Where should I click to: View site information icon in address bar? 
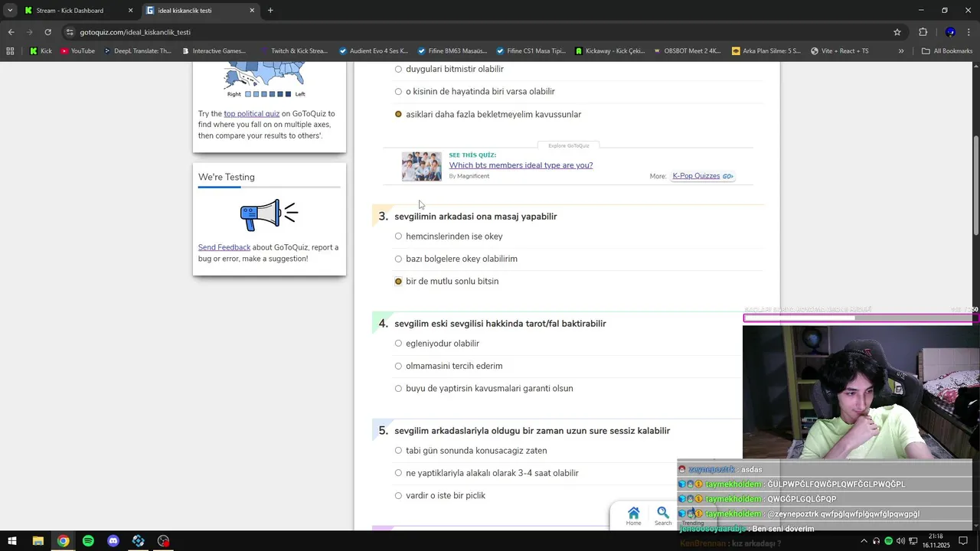coord(70,32)
